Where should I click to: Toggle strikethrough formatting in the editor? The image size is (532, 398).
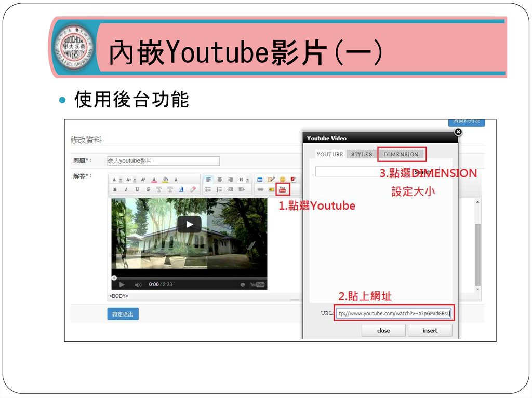(x=148, y=189)
